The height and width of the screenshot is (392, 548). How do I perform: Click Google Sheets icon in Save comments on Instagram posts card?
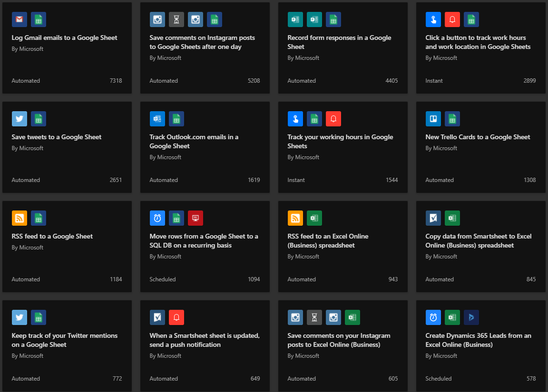(215, 19)
